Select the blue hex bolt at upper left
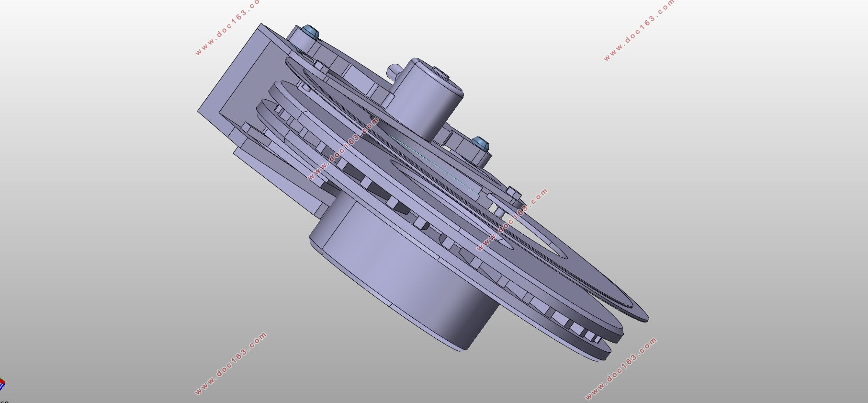Image resolution: width=868 pixels, height=403 pixels. pos(310,32)
